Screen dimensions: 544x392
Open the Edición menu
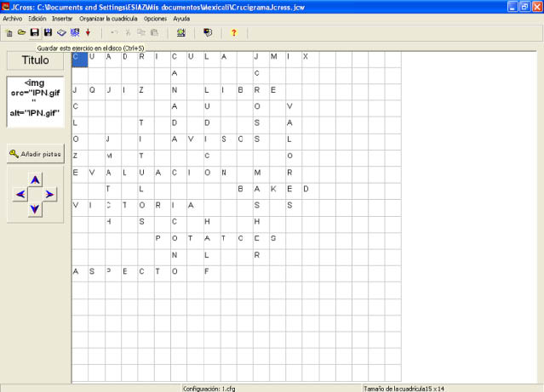pos(37,19)
